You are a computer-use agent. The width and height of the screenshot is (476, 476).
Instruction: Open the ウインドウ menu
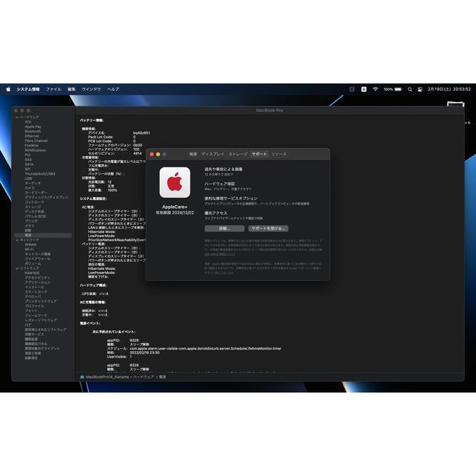[91, 89]
